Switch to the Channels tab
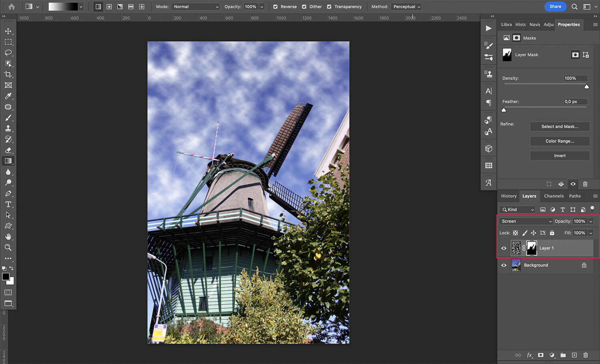The width and height of the screenshot is (600, 364). 554,196
